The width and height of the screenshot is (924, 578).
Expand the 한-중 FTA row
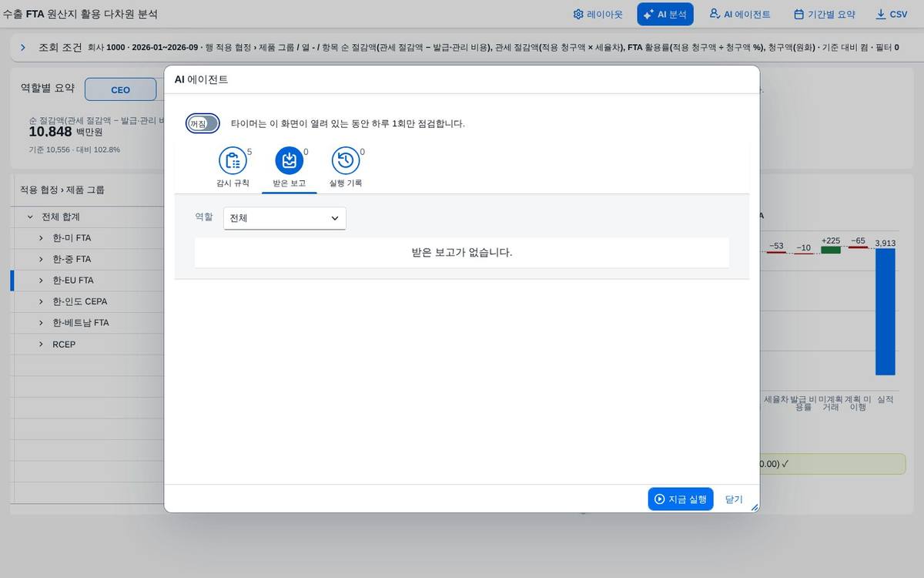click(x=41, y=259)
